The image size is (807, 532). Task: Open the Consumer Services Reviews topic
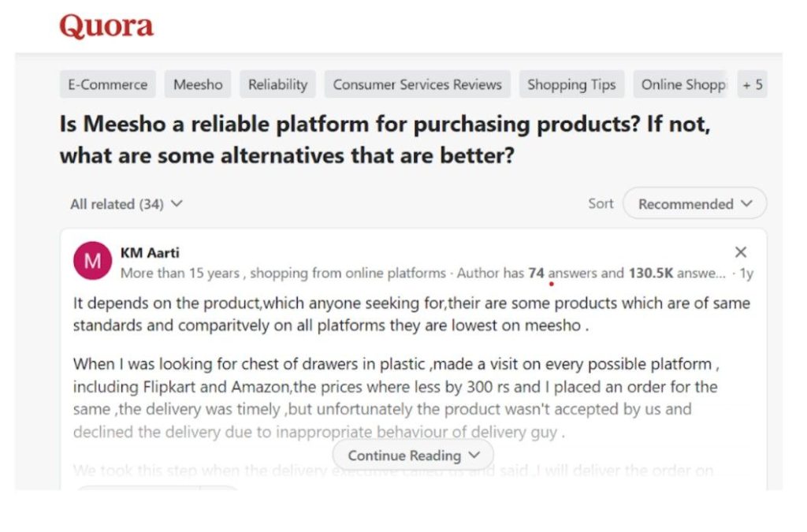(x=417, y=84)
